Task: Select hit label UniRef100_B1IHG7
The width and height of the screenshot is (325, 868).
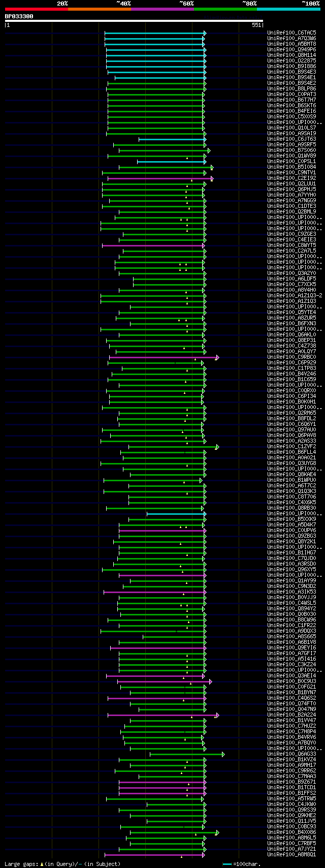Action: tap(291, 553)
